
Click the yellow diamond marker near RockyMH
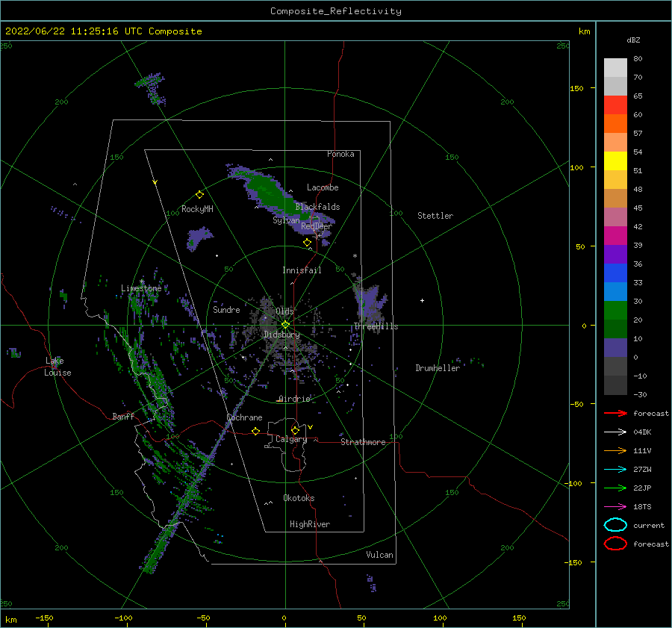(199, 195)
